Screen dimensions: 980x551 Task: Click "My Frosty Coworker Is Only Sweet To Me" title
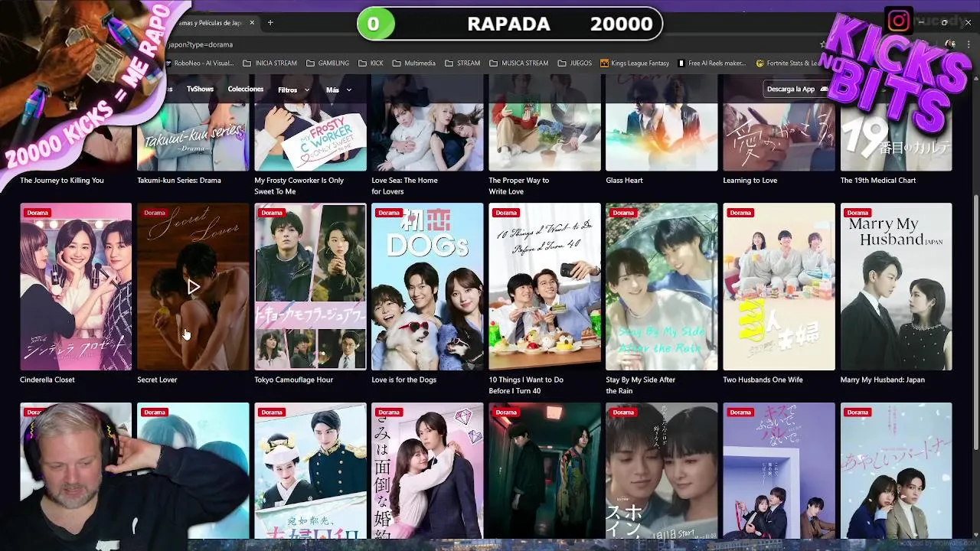click(x=299, y=186)
